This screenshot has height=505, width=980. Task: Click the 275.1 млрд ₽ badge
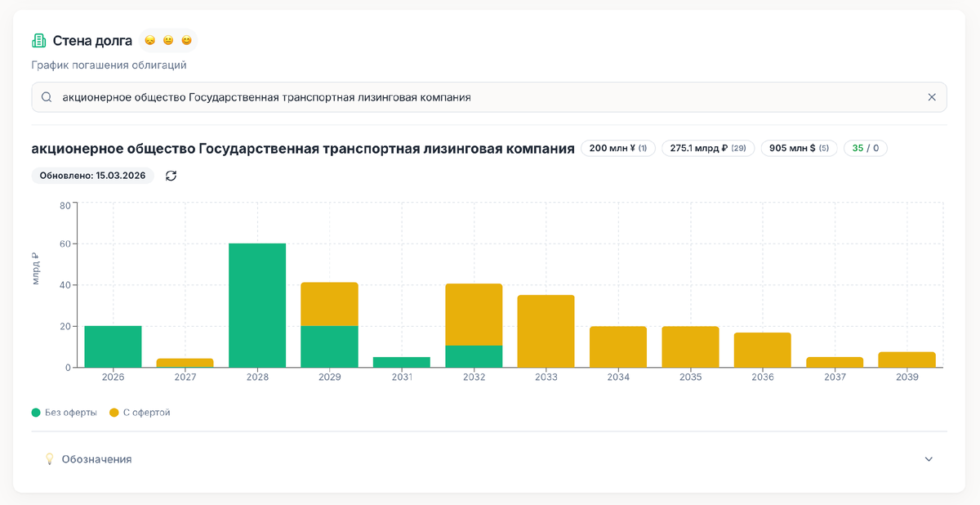click(x=708, y=149)
